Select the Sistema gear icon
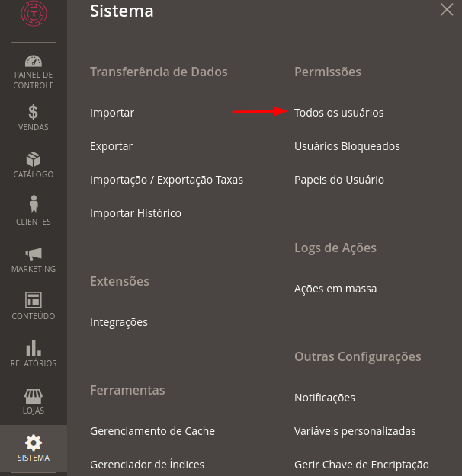462x476 pixels. (34, 442)
